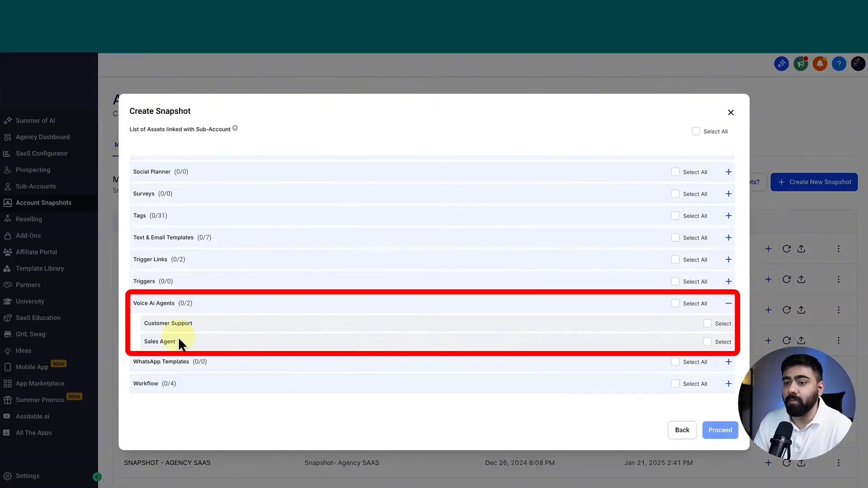
Task: Open the App Marketplace grid icon
Action: coord(7,384)
